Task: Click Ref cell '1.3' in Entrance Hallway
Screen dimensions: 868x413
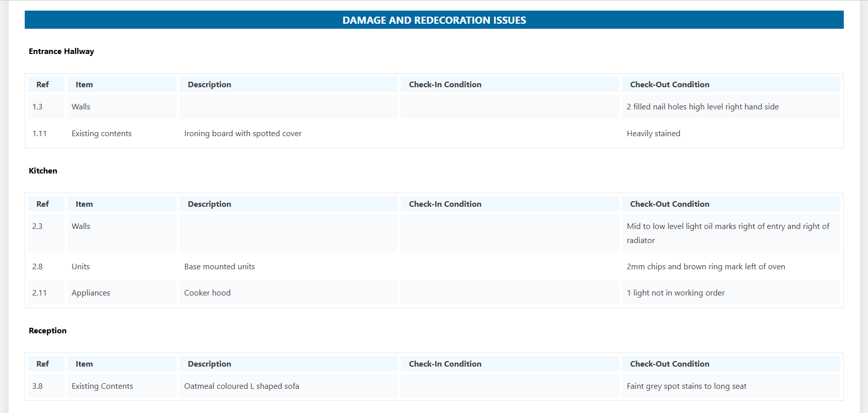Action: pos(46,107)
